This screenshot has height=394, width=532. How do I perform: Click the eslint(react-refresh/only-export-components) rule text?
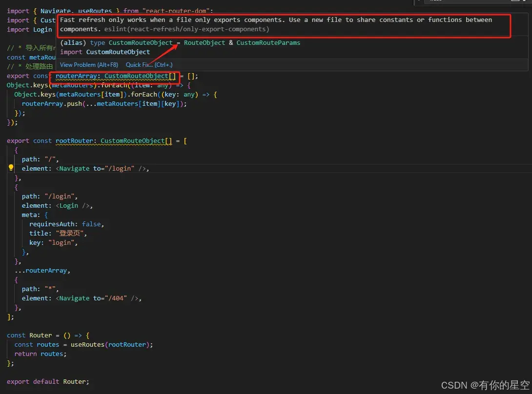click(x=186, y=29)
